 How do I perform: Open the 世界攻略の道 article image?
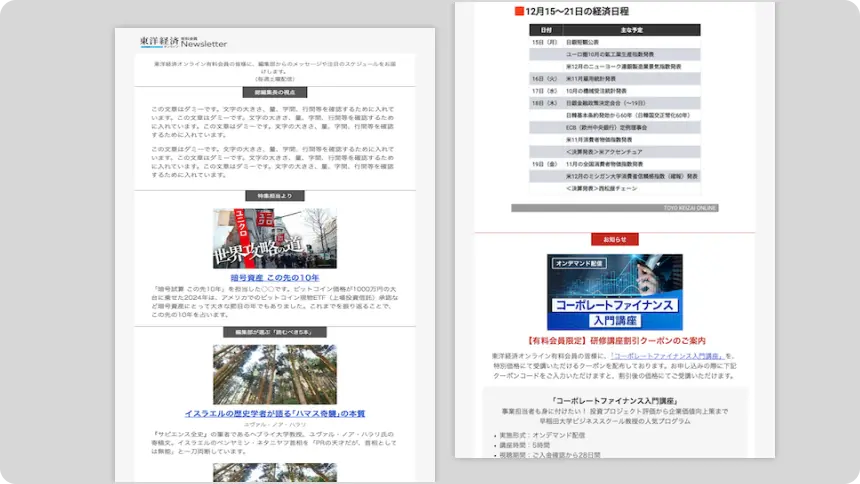click(x=274, y=238)
